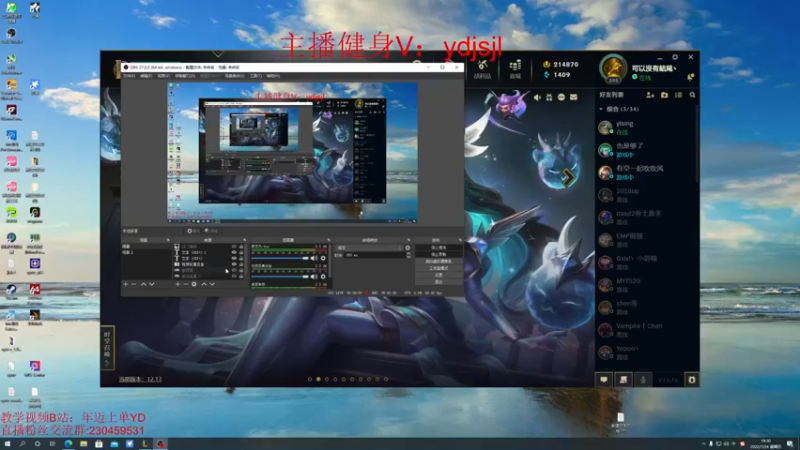Hide the 文本 (GDI+) 2 source via eye icon
Image resolution: width=800 pixels, height=450 pixels.
(234, 253)
